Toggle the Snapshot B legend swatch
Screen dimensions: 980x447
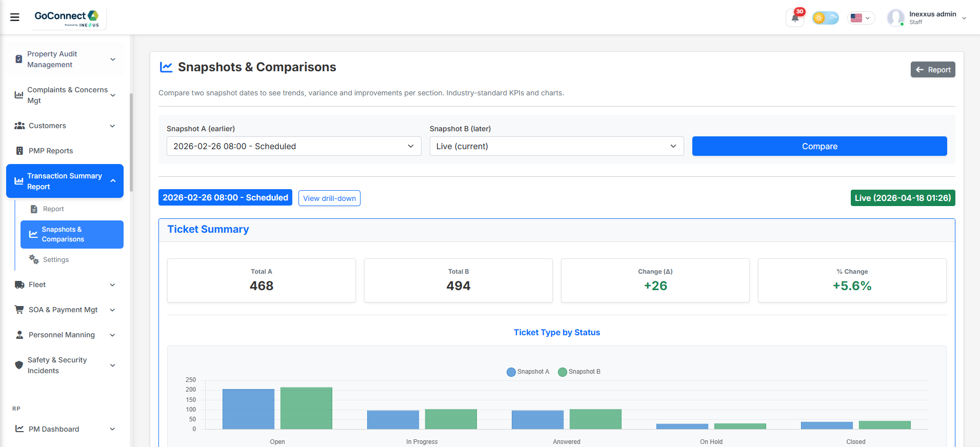(563, 372)
